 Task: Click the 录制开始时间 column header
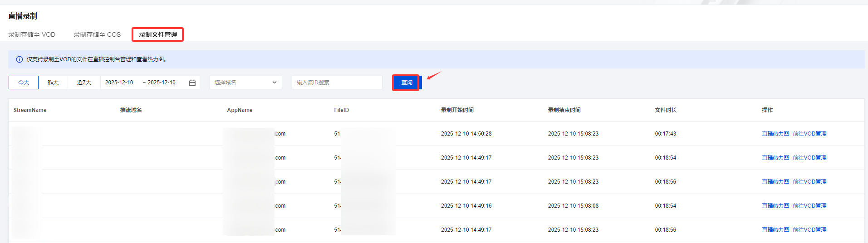tap(457, 110)
